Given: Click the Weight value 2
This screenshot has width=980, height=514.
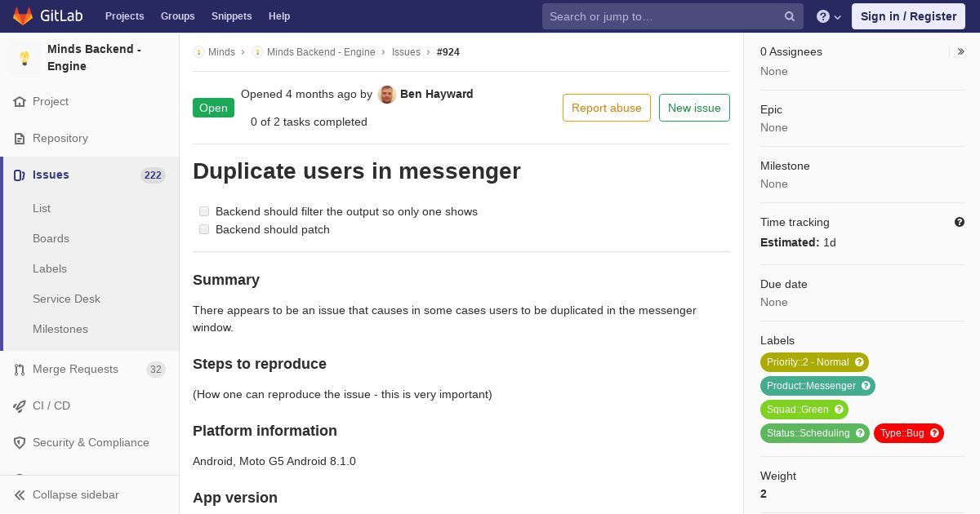Looking at the screenshot, I should [764, 494].
